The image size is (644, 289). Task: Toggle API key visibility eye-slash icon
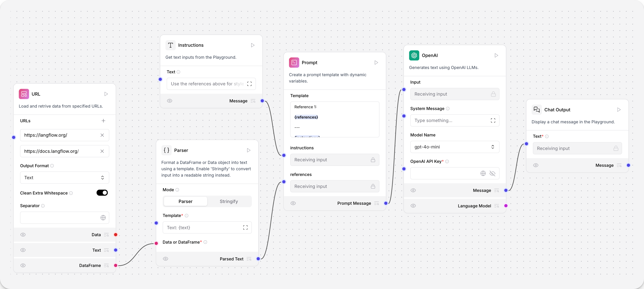tap(492, 173)
